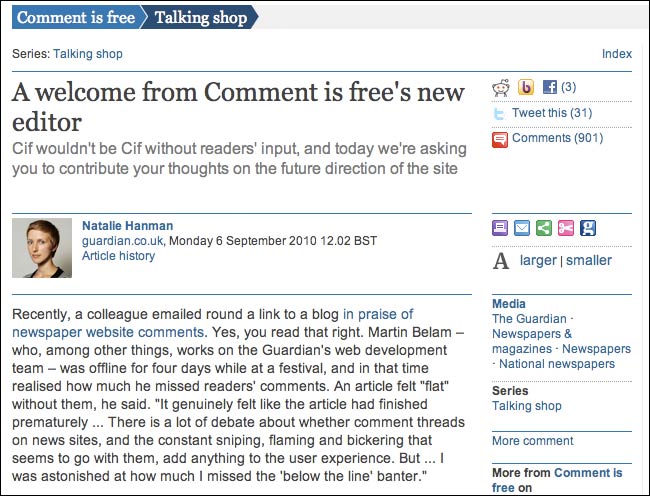Open 'in praise of newspaper website comments' link

tap(213, 323)
